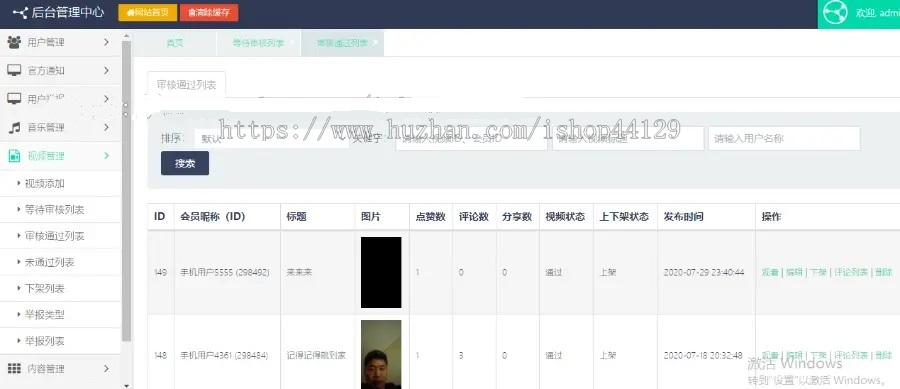Click the 音乐管理 music note icon
900x389 pixels.
click(14, 127)
